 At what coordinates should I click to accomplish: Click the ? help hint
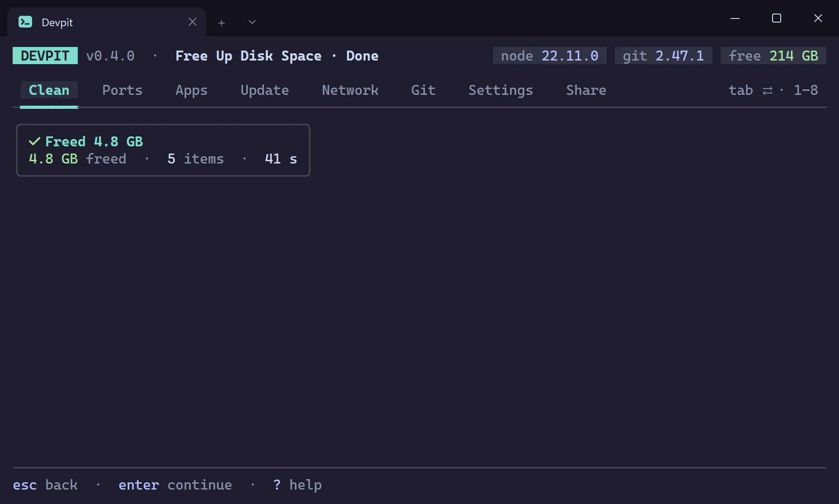pos(297,485)
